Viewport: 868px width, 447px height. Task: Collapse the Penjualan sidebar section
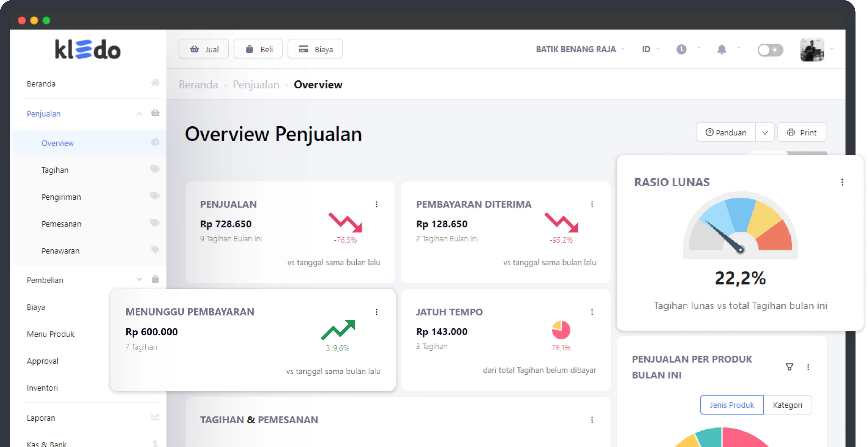coord(139,114)
